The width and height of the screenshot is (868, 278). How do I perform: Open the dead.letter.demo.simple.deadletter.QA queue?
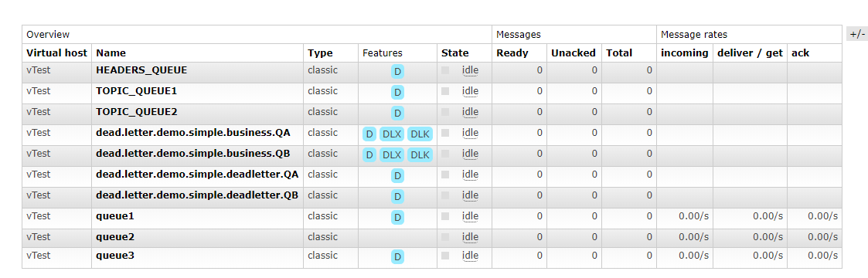[x=197, y=174]
